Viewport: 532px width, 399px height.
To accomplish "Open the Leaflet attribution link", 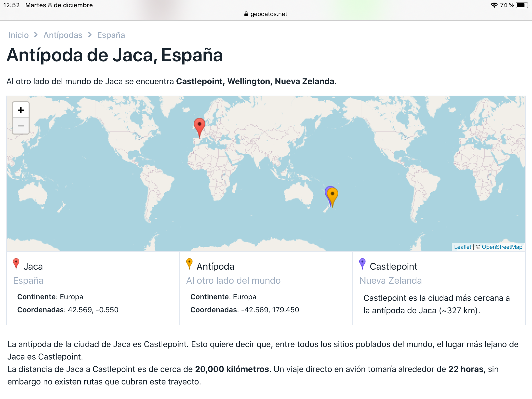I will [462, 247].
